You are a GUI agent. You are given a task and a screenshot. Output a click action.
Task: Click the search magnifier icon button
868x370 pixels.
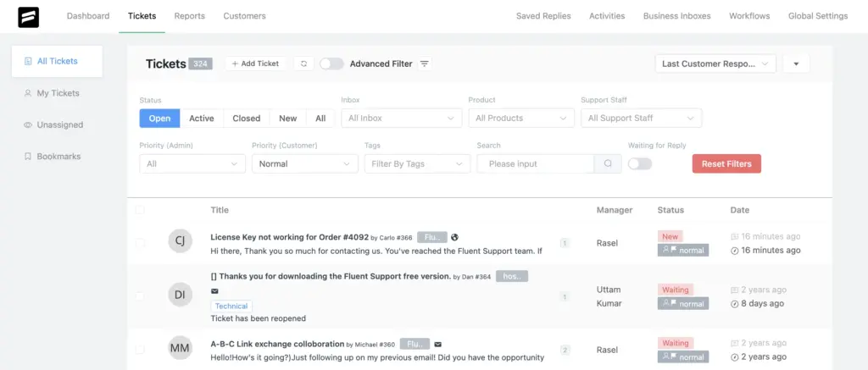(x=608, y=163)
